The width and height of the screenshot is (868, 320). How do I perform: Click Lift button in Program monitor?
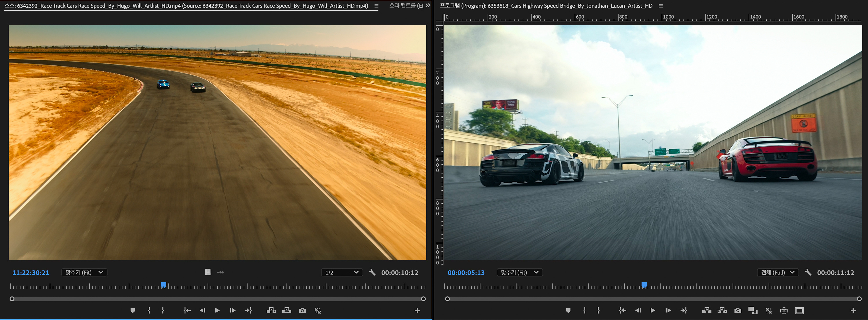pos(707,310)
